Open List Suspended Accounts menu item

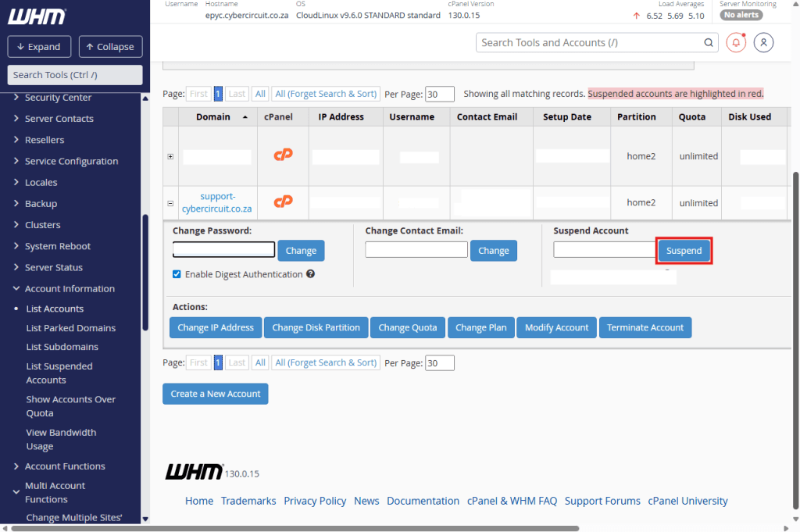pos(59,373)
